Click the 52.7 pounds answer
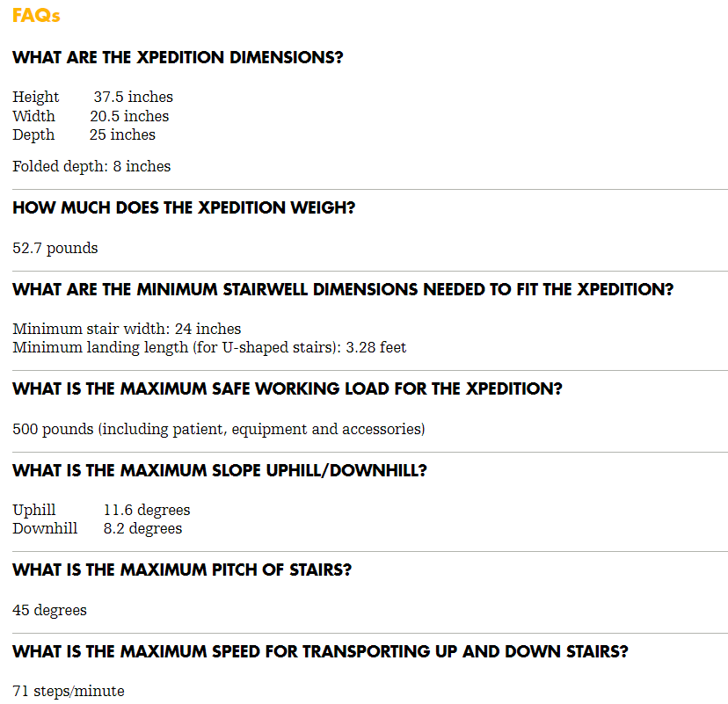The width and height of the screenshot is (728, 704). click(55, 249)
